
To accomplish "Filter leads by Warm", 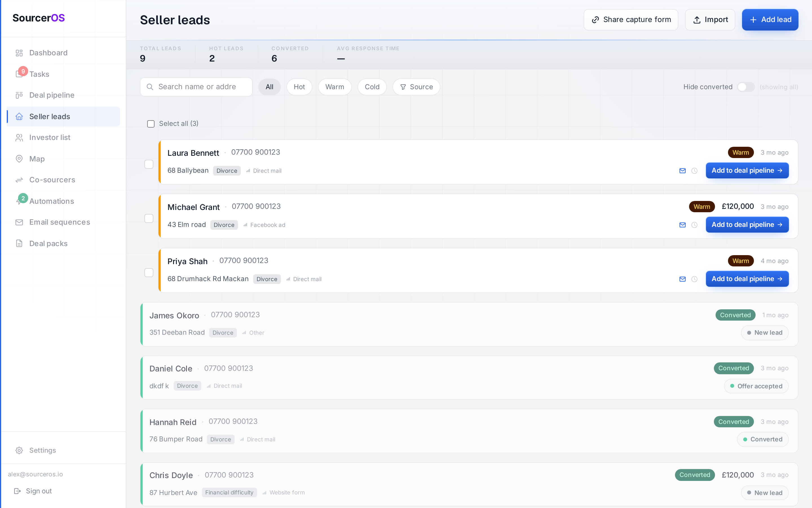I will tap(335, 87).
